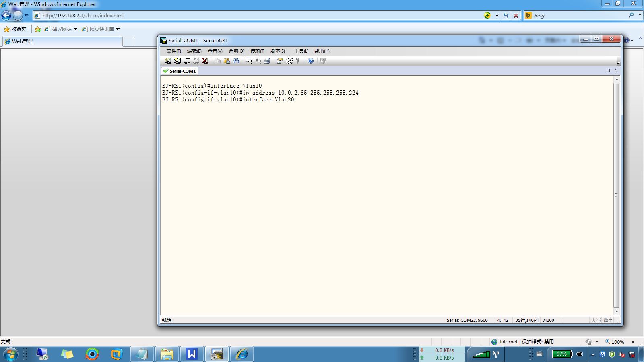This screenshot has height=362, width=644.
Task: Click the keymap editor toolbar icon
Action: (289, 61)
